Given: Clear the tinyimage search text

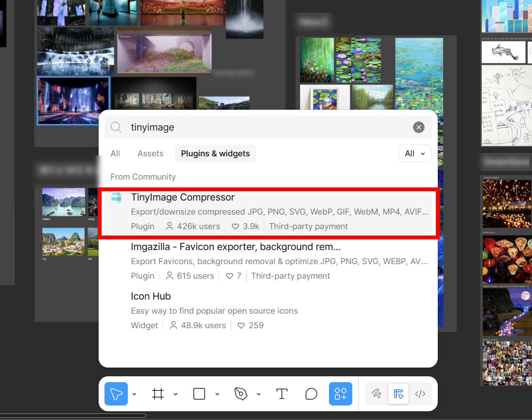Looking at the screenshot, I should coord(419,127).
